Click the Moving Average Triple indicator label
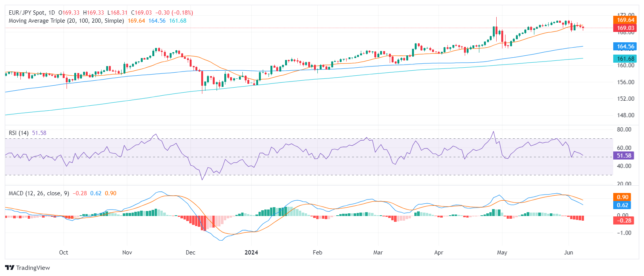The image size is (644, 276). coord(66,21)
